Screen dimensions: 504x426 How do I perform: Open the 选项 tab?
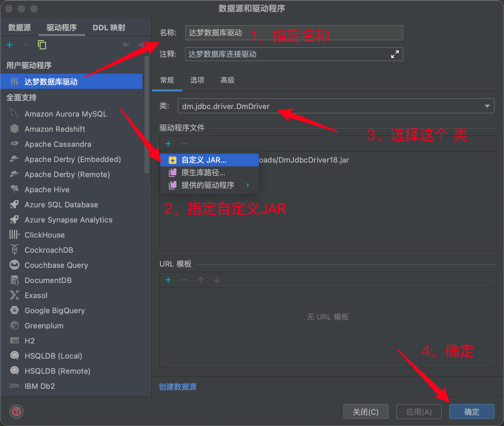click(x=197, y=80)
